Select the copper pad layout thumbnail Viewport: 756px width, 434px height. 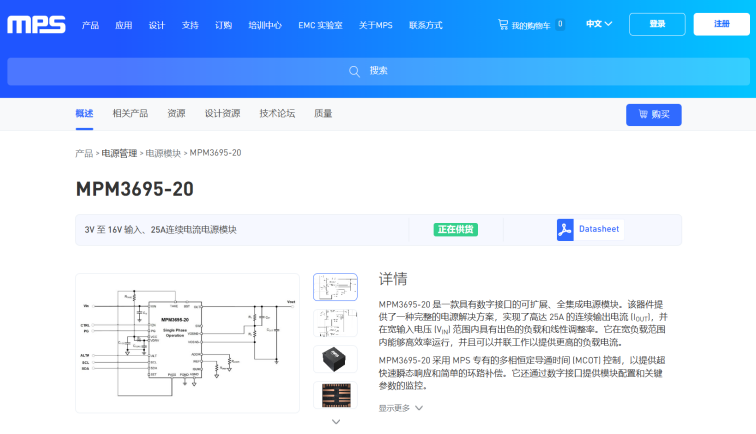point(336,395)
